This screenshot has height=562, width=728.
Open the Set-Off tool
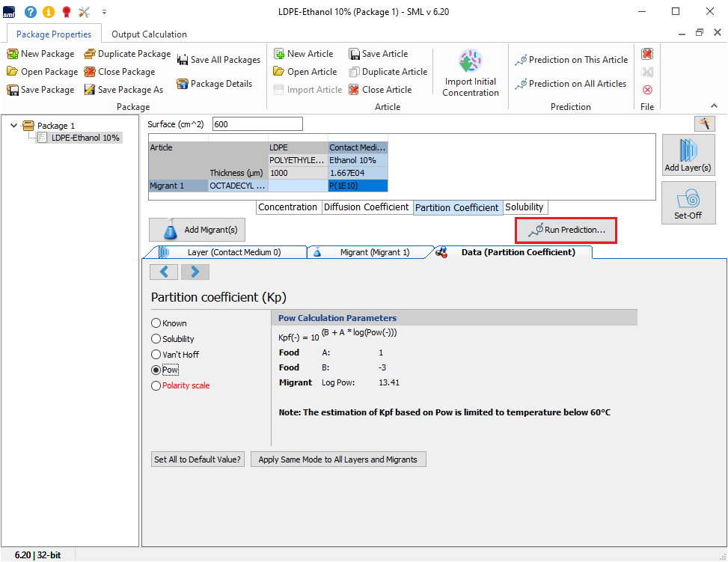688,202
